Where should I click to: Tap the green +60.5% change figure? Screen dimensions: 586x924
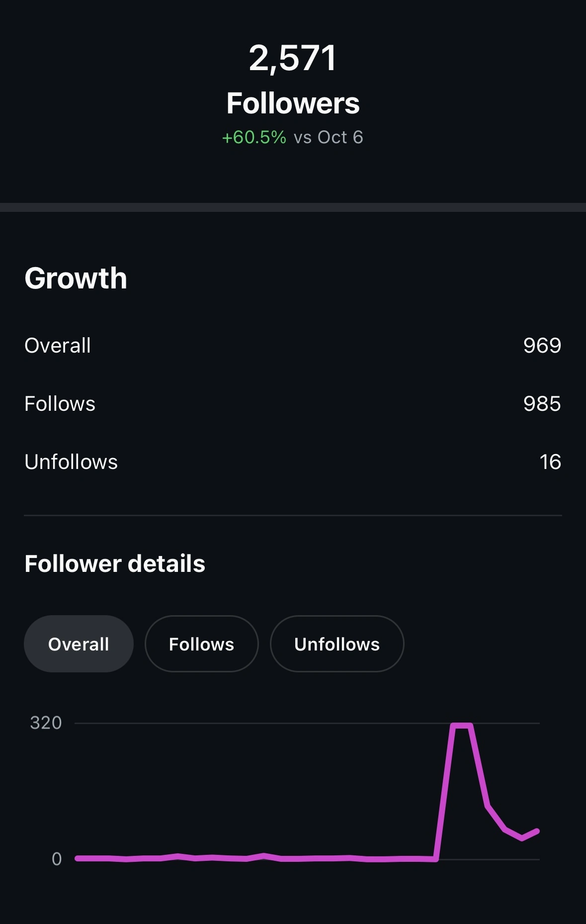pos(254,137)
